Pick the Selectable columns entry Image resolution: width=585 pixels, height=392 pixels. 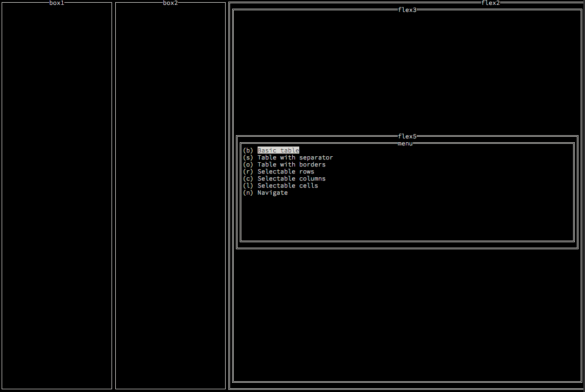(x=291, y=178)
